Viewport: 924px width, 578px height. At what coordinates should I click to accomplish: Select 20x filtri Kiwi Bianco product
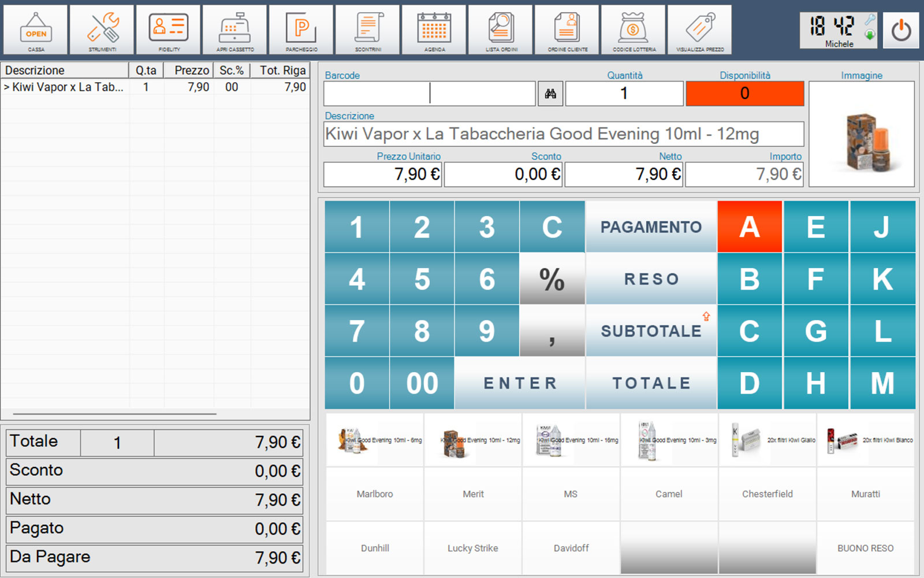point(866,440)
